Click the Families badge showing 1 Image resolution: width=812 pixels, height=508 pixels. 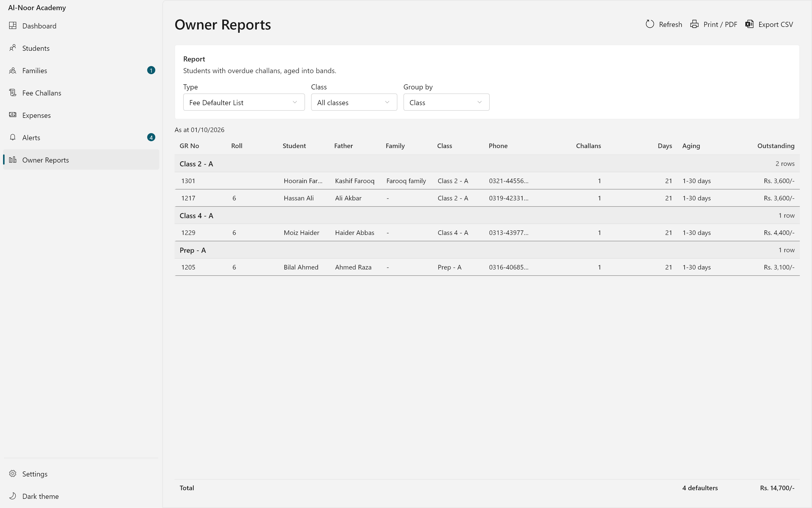pyautogui.click(x=151, y=70)
